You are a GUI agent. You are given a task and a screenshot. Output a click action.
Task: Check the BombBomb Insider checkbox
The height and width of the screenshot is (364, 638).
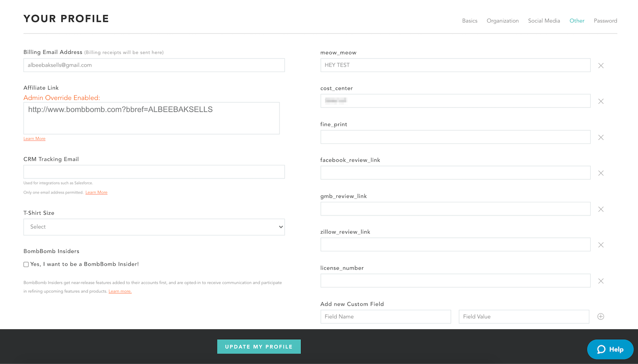click(26, 264)
